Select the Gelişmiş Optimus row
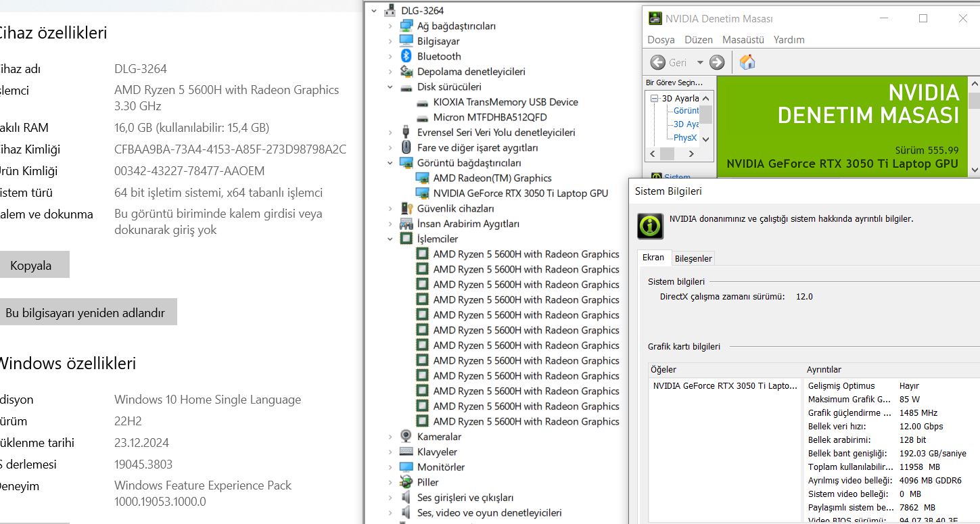 pyautogui.click(x=891, y=385)
